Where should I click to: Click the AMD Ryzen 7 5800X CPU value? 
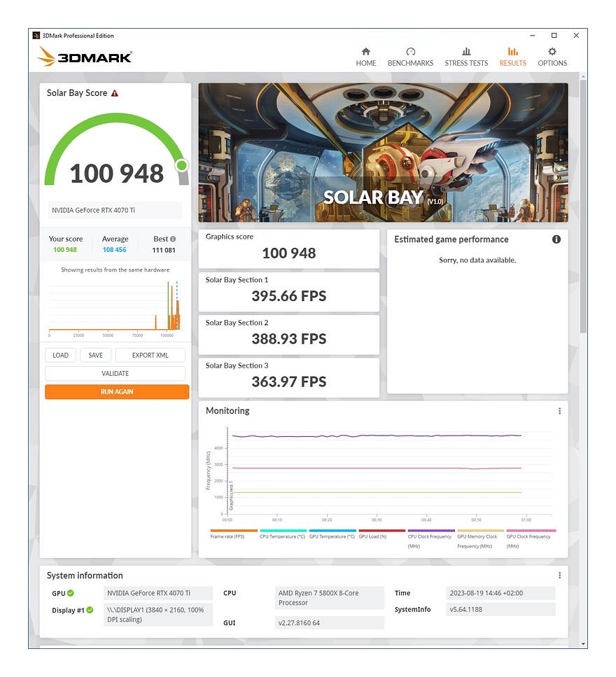(330, 598)
